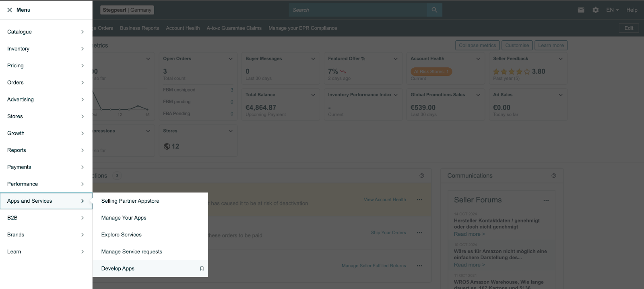The width and height of the screenshot is (644, 289).
Task: Bookmark the Develop Apps menu entry
Action: (x=202, y=268)
